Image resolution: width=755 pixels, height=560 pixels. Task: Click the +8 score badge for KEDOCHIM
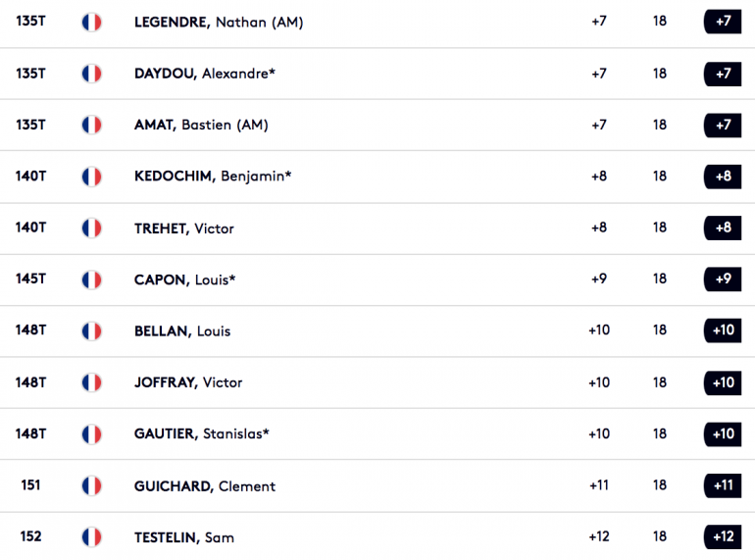coord(723,177)
